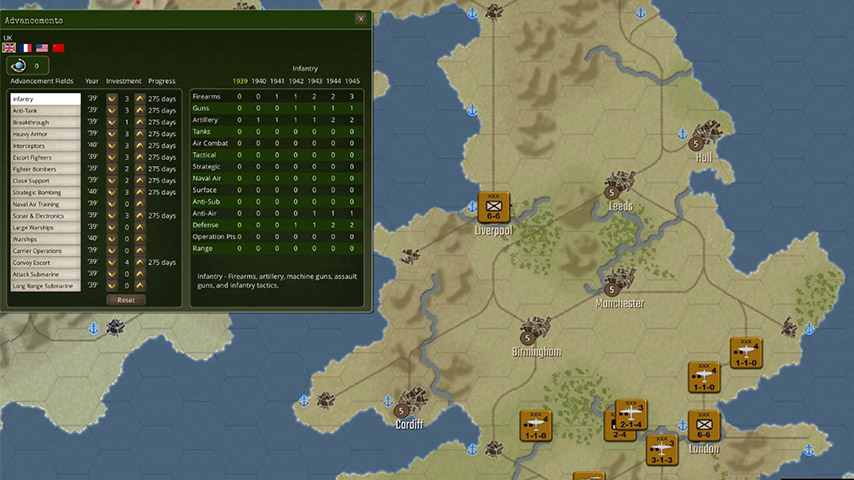Increase Breakthrough investment

[140, 122]
